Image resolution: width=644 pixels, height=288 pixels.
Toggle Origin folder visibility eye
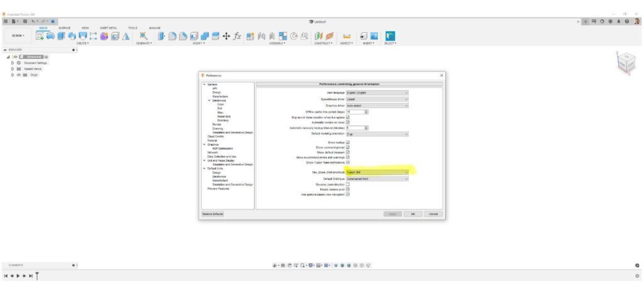point(18,75)
